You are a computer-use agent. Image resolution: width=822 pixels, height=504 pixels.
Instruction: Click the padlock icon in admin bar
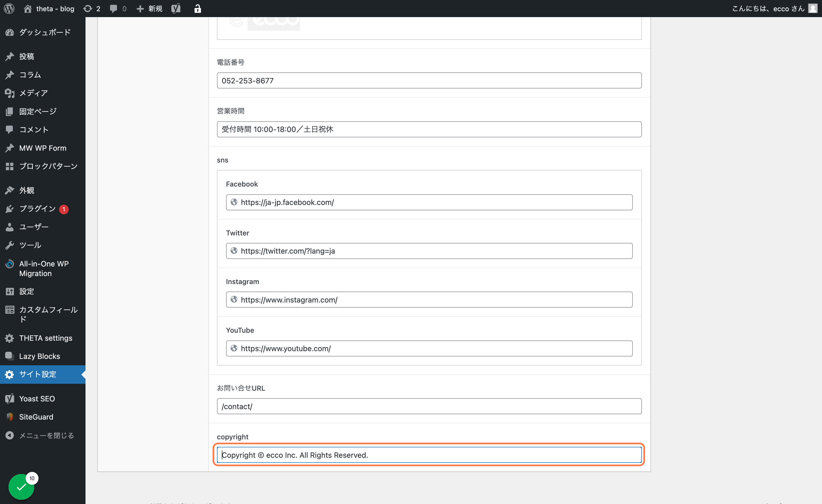point(197,8)
